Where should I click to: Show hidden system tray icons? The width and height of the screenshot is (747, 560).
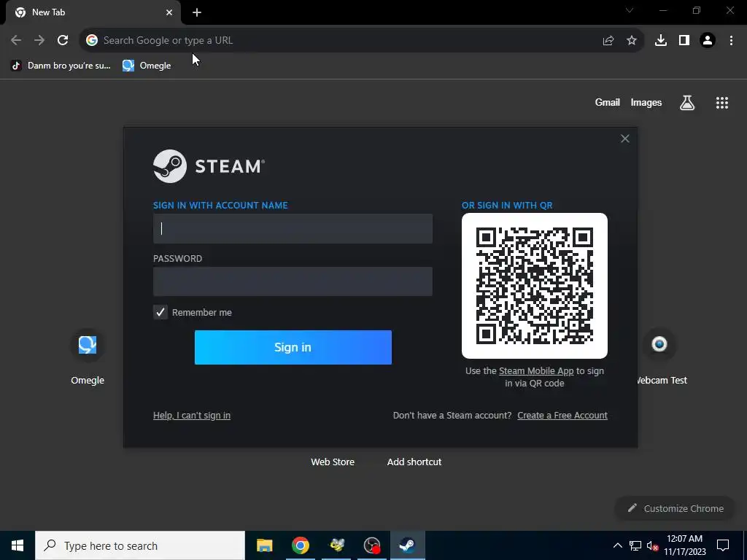617,545
